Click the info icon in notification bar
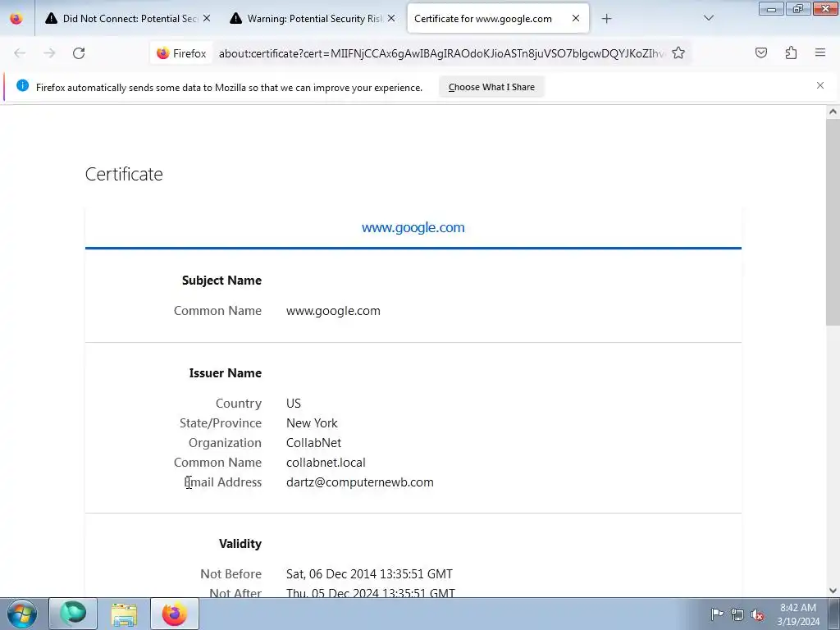Screen dimensions: 840x630 click(x=22, y=85)
